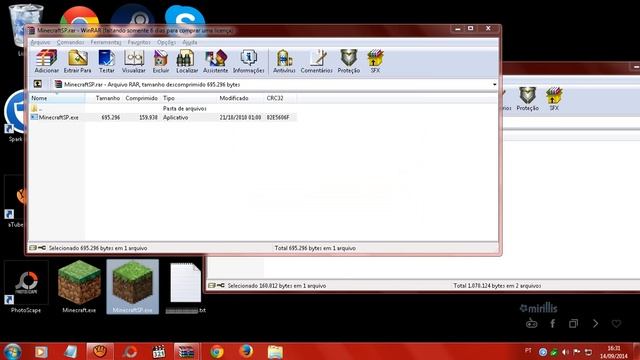
Task: Sort by the Nome column header
Action: (57, 98)
